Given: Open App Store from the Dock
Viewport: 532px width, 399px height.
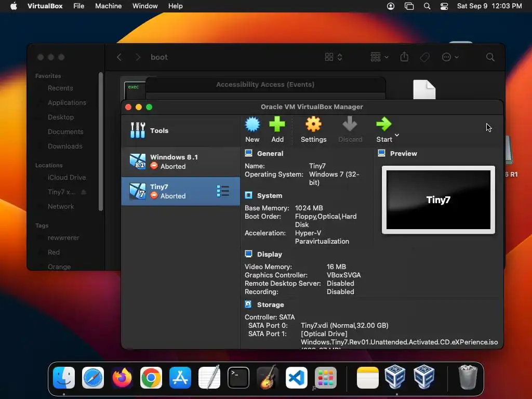Looking at the screenshot, I should coord(180,378).
